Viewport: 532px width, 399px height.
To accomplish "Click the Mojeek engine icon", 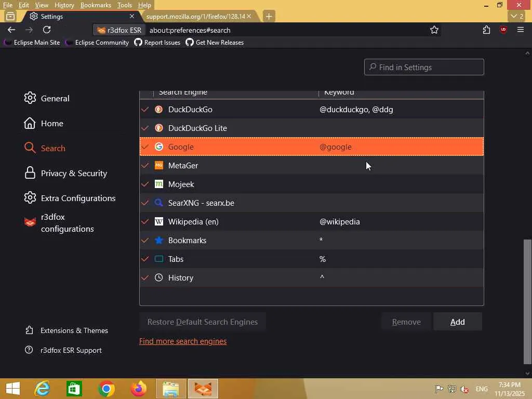I will [x=158, y=184].
